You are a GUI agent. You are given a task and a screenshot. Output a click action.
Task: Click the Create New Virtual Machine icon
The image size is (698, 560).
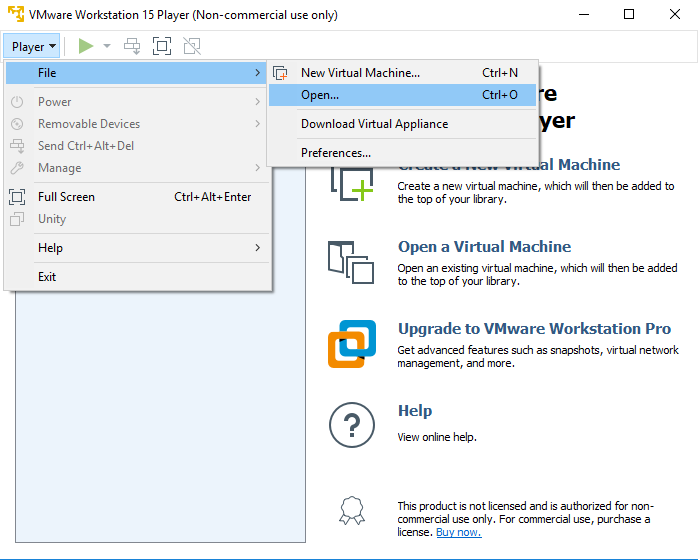[352, 183]
